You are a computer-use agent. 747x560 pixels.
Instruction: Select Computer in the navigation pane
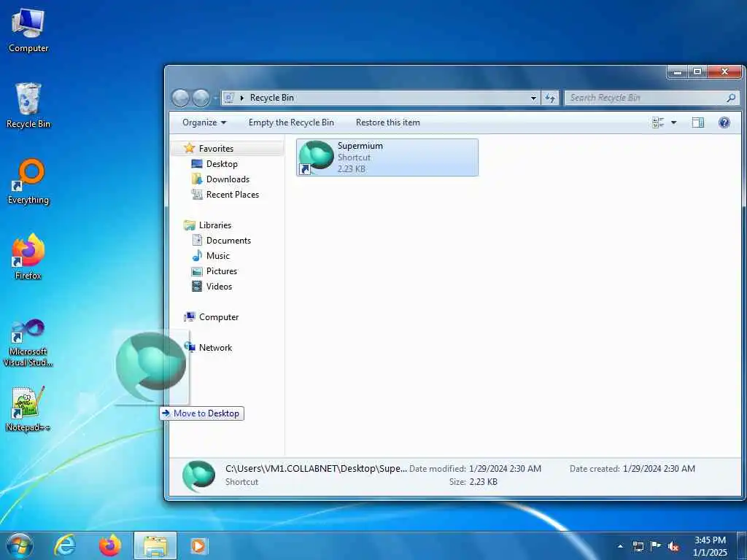click(x=219, y=317)
